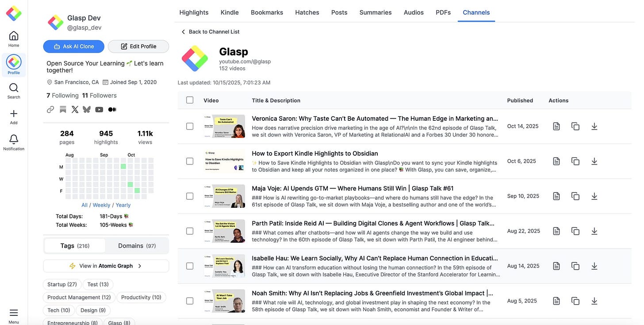Open the Kindle tab
The width and height of the screenshot is (644, 325).
point(230,12)
